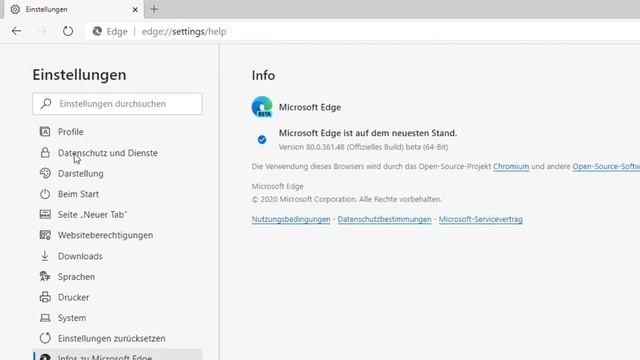
Task: Open Einstellungen zurücksetzen
Action: tap(111, 338)
